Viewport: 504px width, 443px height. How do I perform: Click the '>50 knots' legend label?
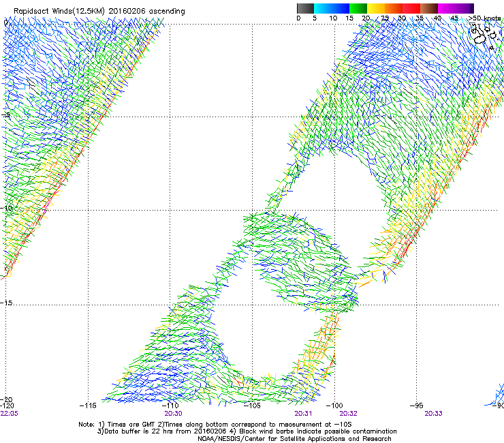pyautogui.click(x=485, y=18)
